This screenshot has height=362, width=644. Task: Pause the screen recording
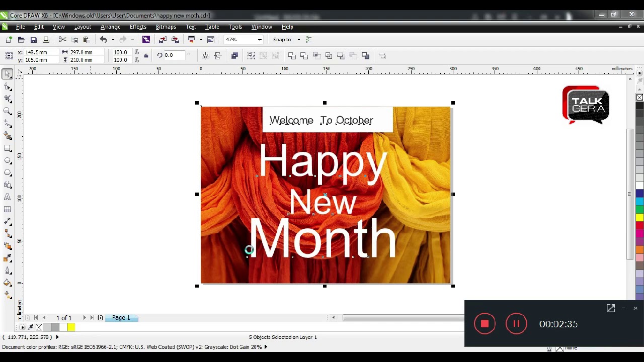click(516, 324)
